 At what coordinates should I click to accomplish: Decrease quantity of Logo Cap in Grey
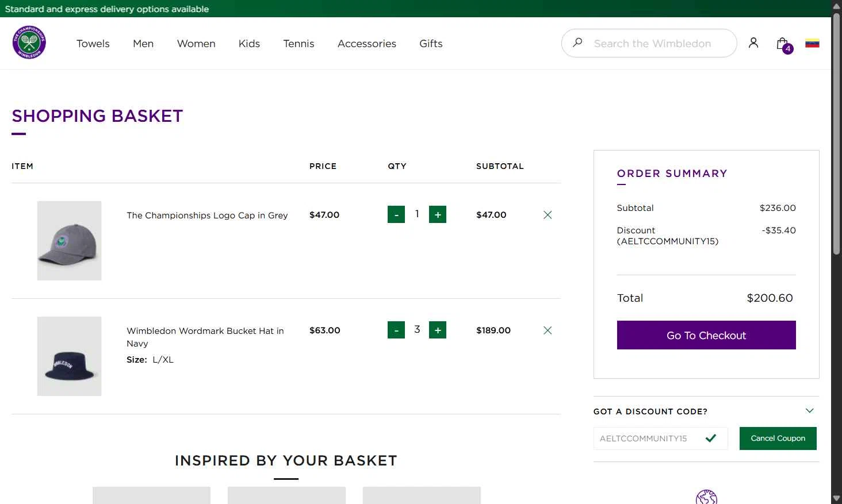point(396,214)
